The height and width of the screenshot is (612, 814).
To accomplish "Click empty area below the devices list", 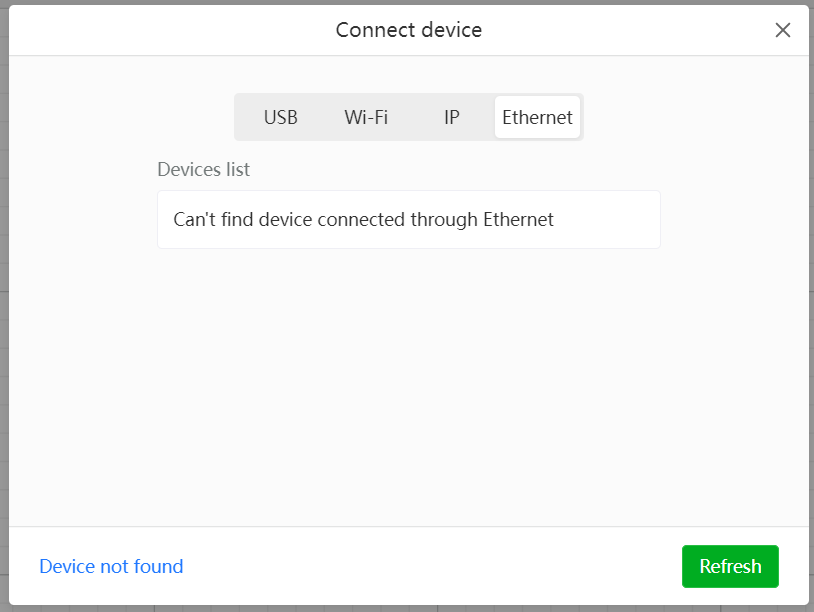I will tap(409, 387).
